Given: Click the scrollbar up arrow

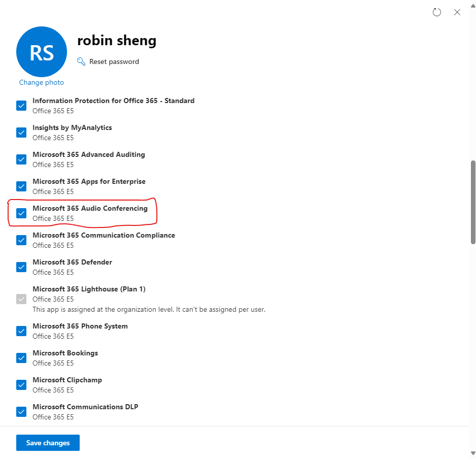Looking at the screenshot, I should click(x=473, y=6).
